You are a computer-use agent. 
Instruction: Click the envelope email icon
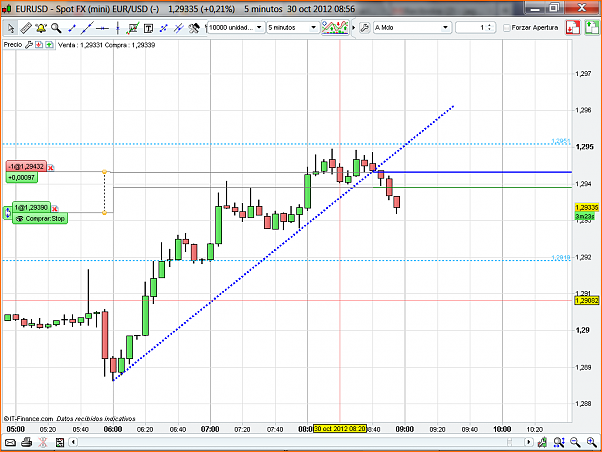point(10,442)
